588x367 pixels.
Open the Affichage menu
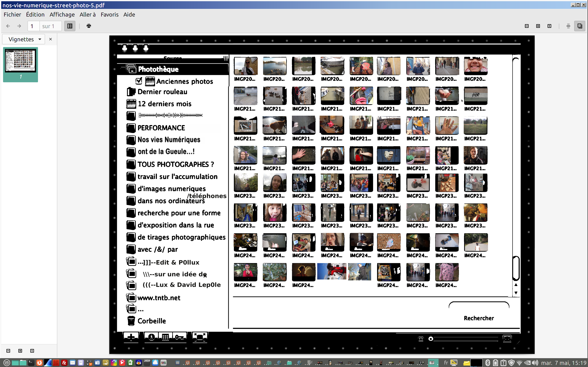[x=62, y=15]
